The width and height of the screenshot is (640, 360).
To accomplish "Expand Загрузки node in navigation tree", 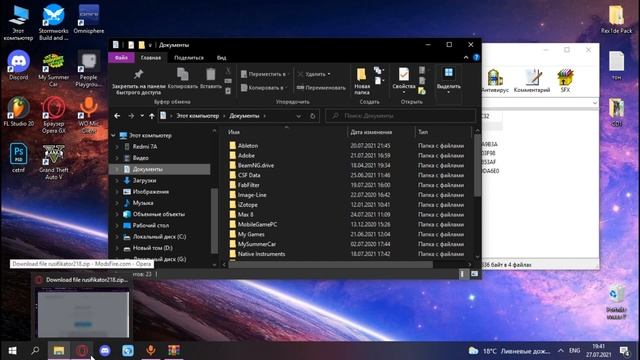I will point(117,180).
